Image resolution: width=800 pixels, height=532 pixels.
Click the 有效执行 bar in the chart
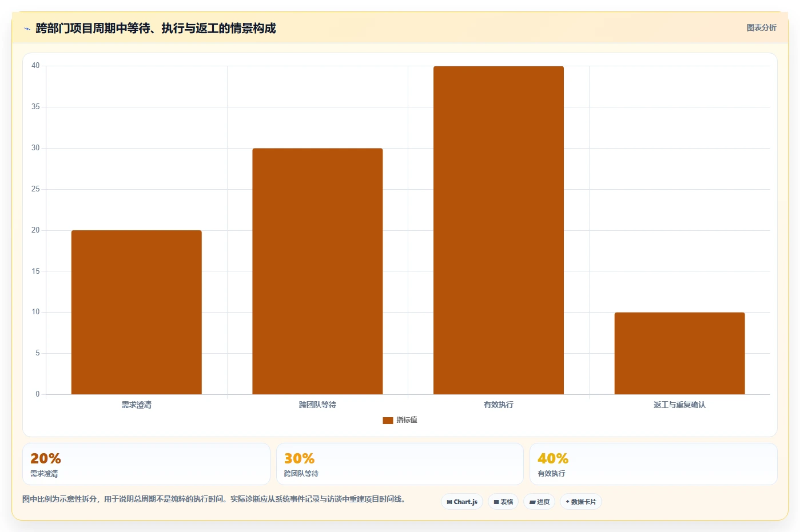pos(499,230)
